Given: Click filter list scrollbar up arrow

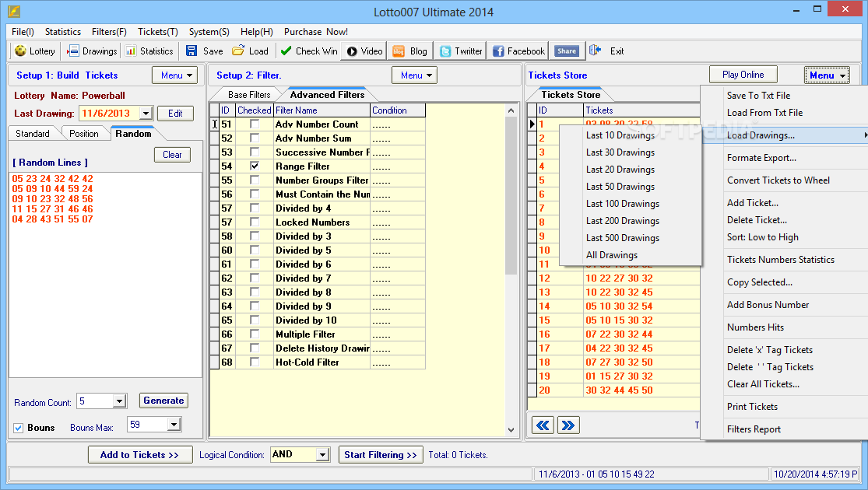Looking at the screenshot, I should [511, 110].
